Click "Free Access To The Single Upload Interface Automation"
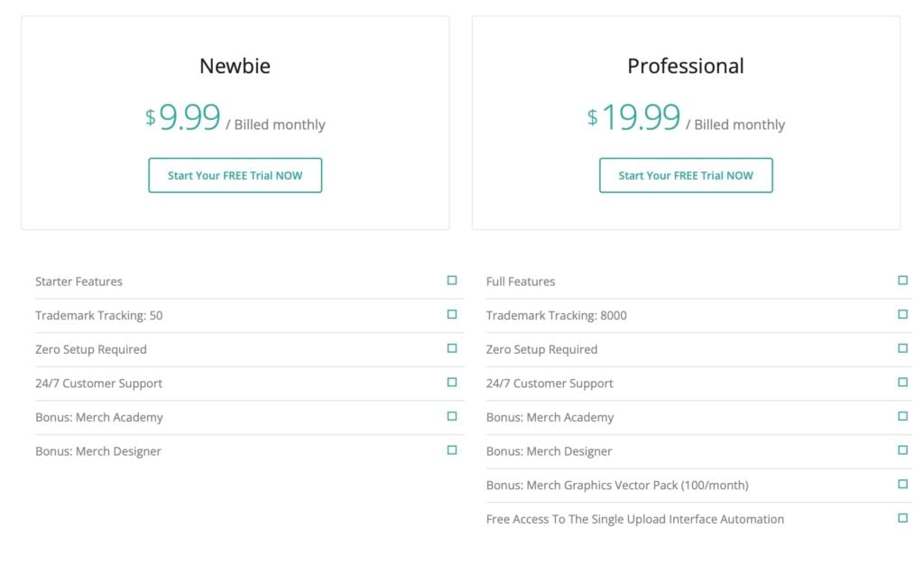 pos(635,519)
